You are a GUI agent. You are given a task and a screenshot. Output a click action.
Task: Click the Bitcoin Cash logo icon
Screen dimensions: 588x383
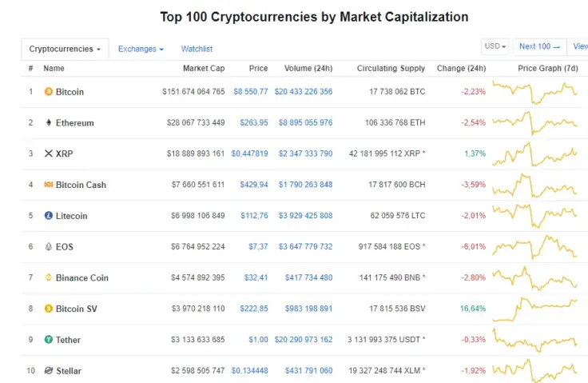click(x=49, y=185)
